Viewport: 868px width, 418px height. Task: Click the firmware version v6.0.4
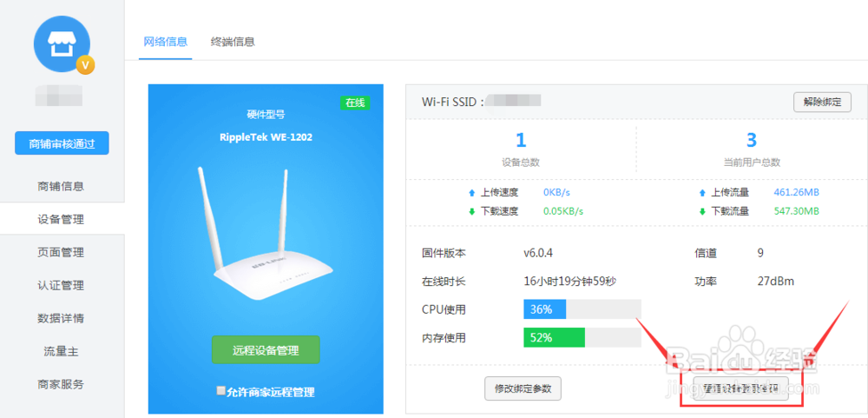pos(538,254)
